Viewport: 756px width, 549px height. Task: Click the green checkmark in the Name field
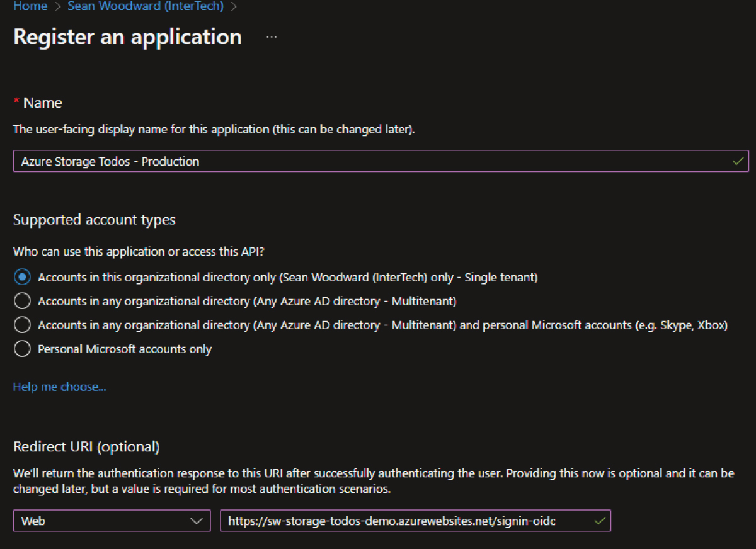pyautogui.click(x=738, y=161)
